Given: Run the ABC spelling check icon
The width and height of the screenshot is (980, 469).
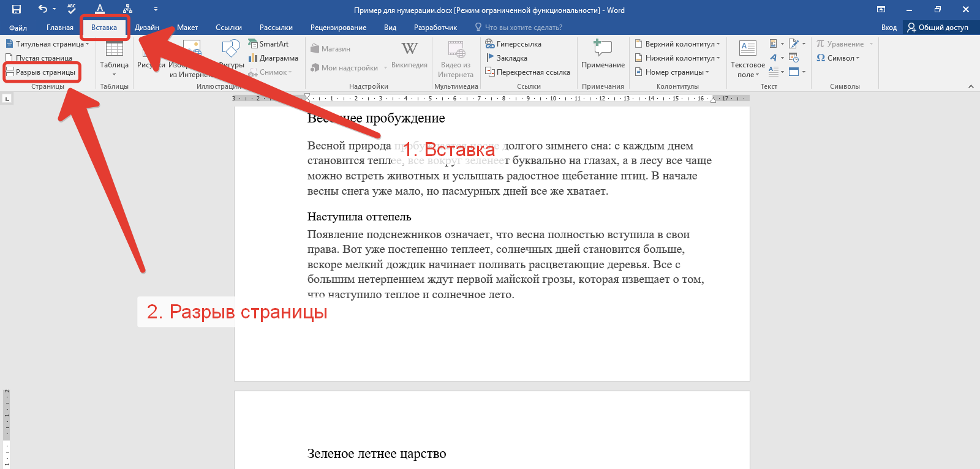Looking at the screenshot, I should pos(72,9).
